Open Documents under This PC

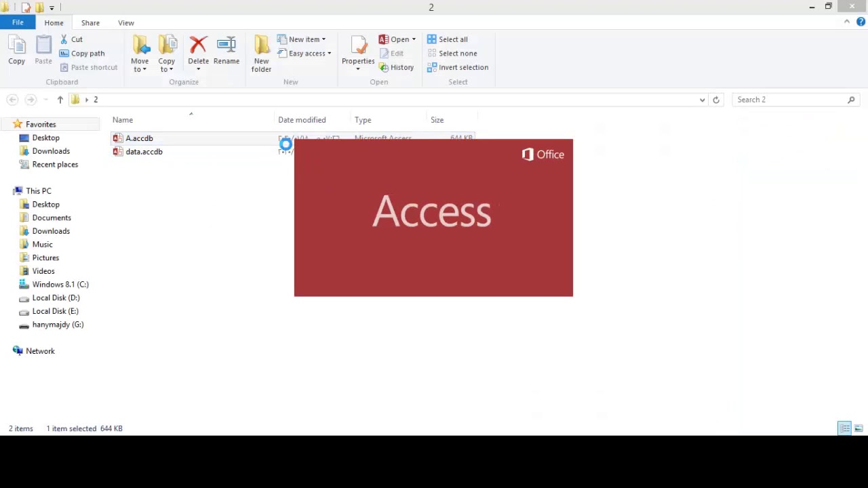click(x=52, y=218)
